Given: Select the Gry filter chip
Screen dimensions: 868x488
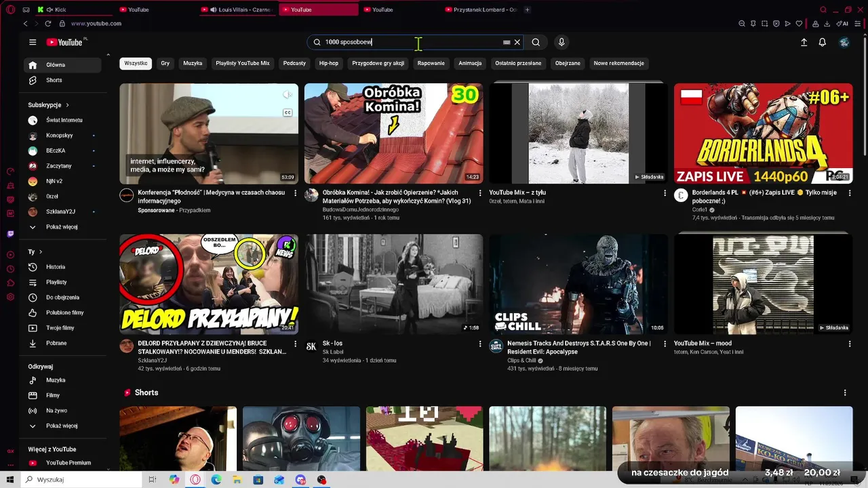Looking at the screenshot, I should click(x=165, y=63).
